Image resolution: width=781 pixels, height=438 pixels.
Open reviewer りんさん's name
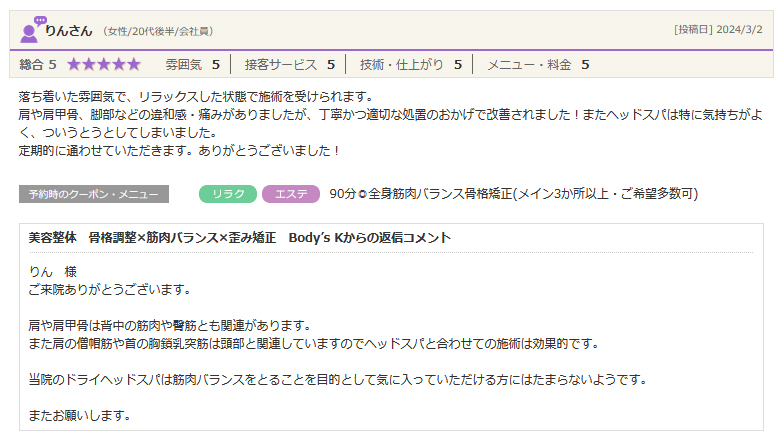[x=69, y=30]
